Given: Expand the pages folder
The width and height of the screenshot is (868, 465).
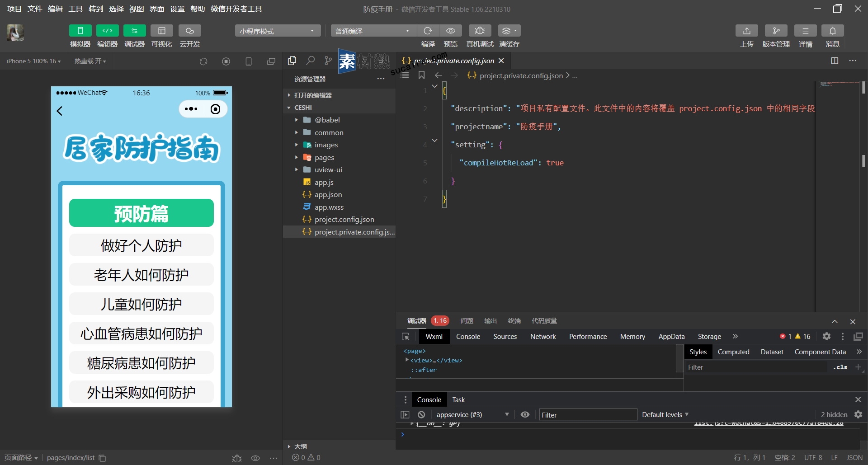Looking at the screenshot, I should (x=339, y=157).
